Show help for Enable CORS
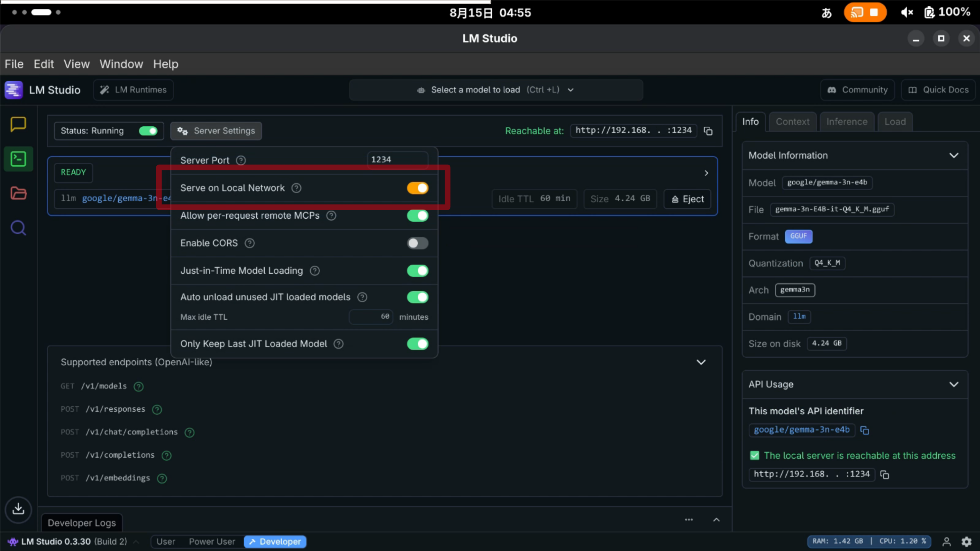Image resolution: width=980 pixels, height=551 pixels. [x=249, y=243]
